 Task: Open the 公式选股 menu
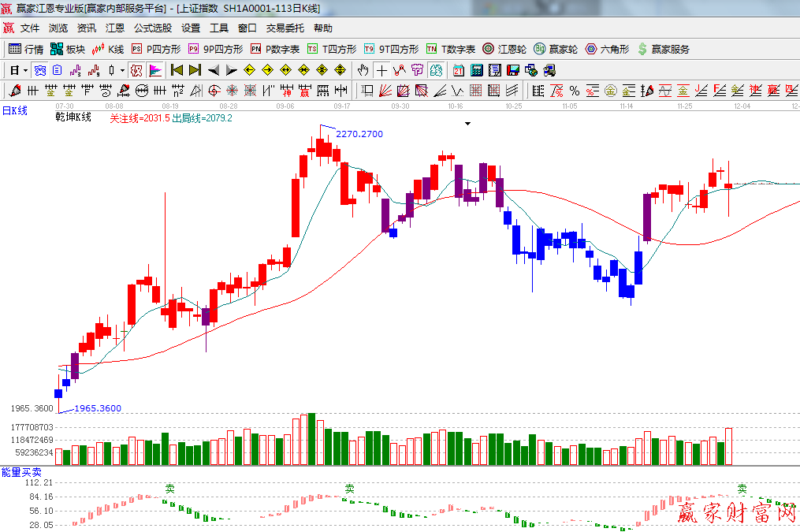(x=152, y=28)
